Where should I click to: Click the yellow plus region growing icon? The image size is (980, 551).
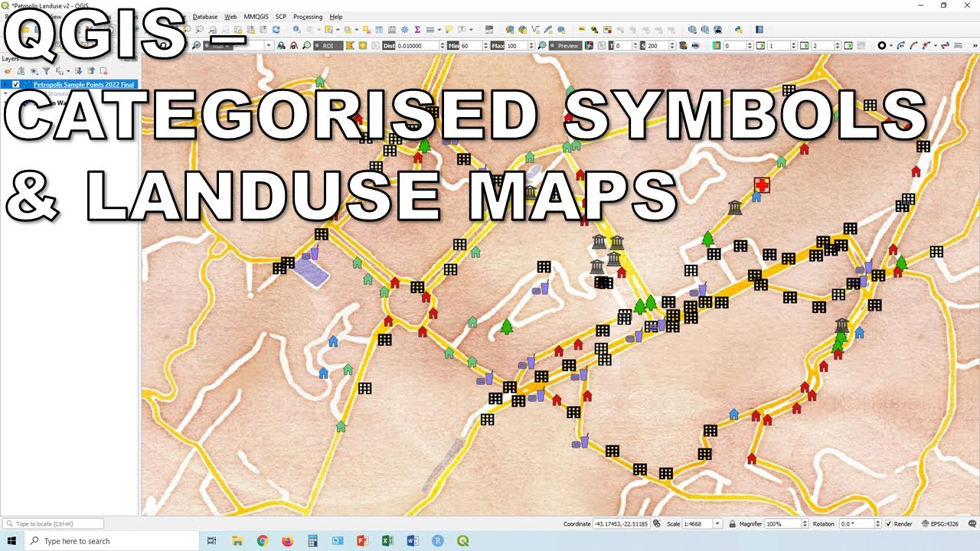point(362,46)
